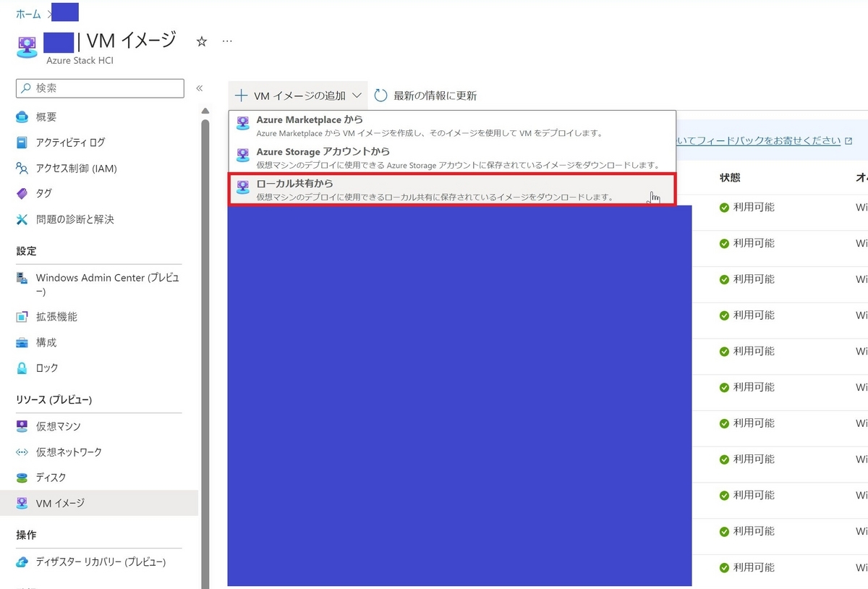Click the search magnifier icon in sidebar
Screen dimensions: 868x589
pyautogui.click(x=27, y=88)
